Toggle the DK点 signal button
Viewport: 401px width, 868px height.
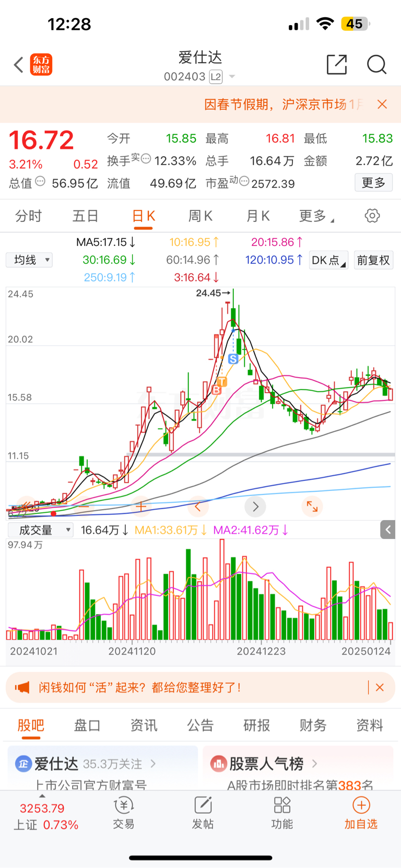click(x=328, y=260)
